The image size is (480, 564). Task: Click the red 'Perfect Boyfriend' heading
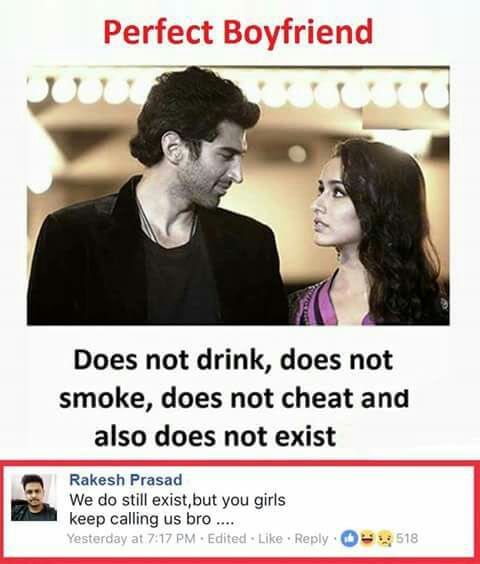coord(238,32)
